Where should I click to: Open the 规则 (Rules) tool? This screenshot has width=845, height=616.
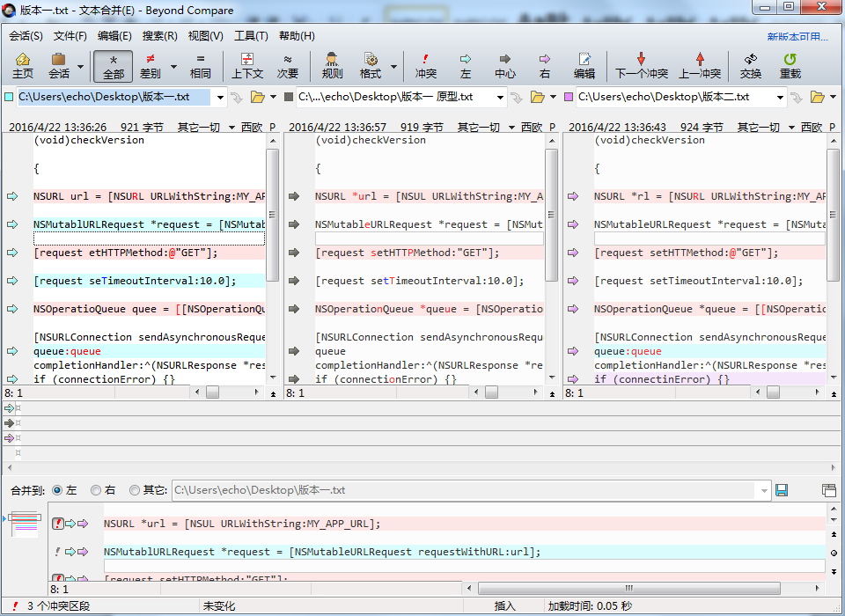(x=333, y=65)
